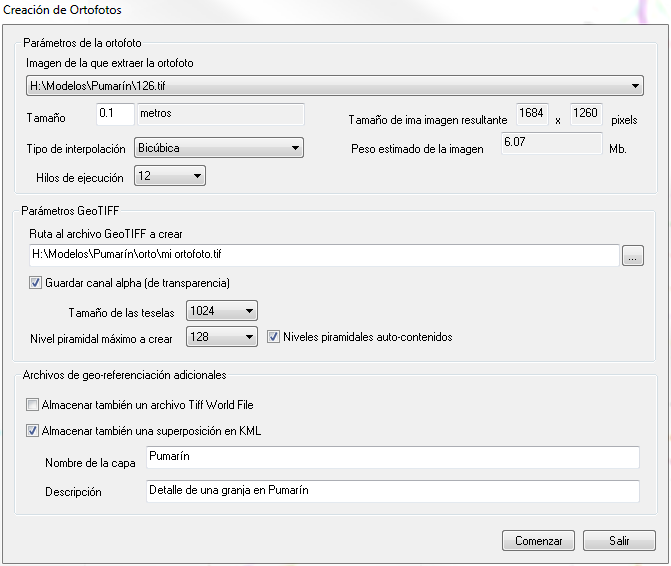The height and width of the screenshot is (566, 671).
Task: Disable Niveles piramidales auto-contenidos
Action: click(x=274, y=337)
